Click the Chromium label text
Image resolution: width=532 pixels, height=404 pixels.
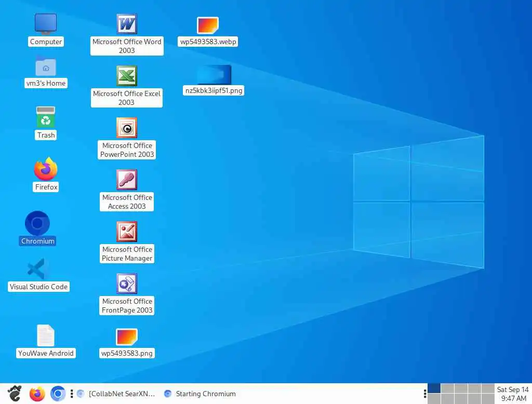pyautogui.click(x=37, y=241)
